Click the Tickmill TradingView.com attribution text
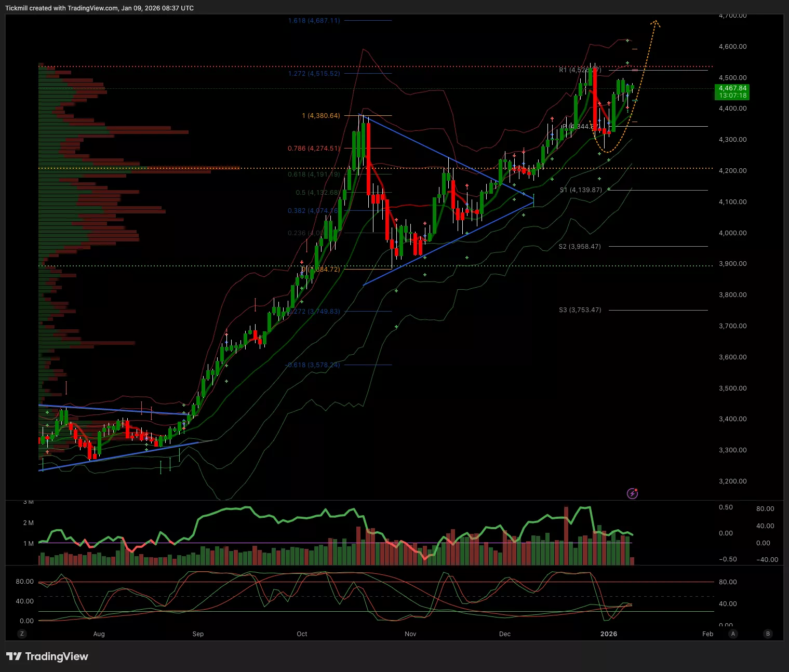Image resolution: width=789 pixels, height=672 pixels. pos(99,8)
